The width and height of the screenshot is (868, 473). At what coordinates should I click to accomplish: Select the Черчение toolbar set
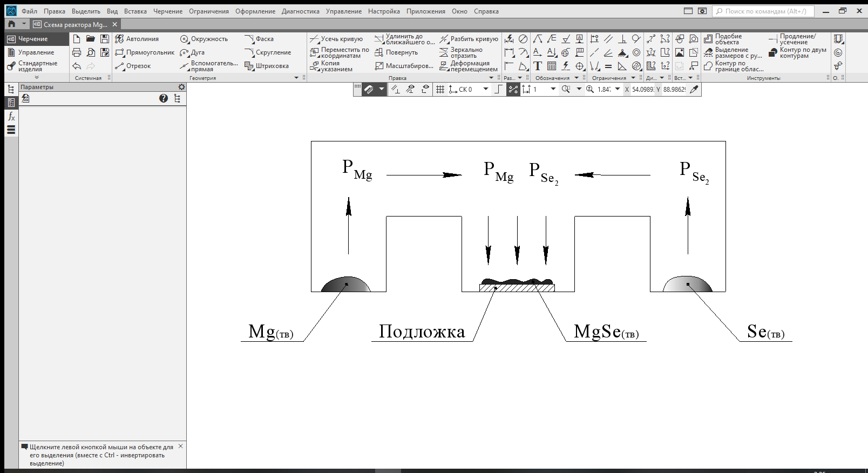coord(37,39)
